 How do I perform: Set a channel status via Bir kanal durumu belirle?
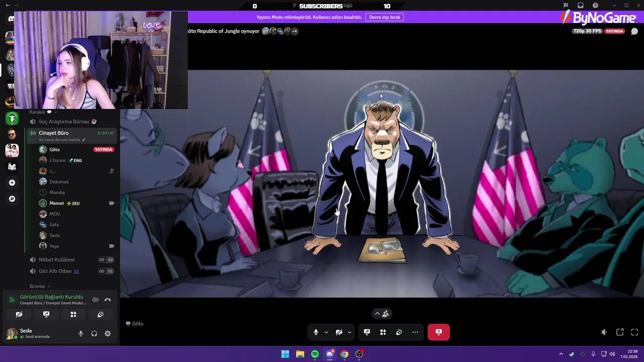62,140
